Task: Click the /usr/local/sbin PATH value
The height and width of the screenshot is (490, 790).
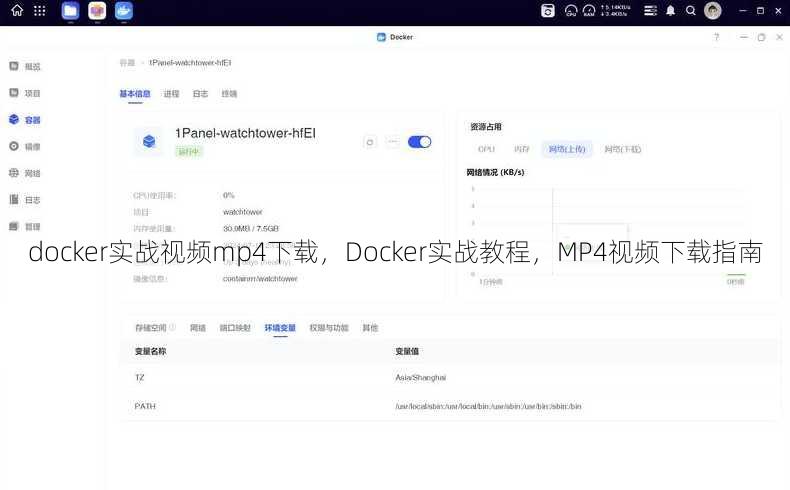Action: click(488, 406)
